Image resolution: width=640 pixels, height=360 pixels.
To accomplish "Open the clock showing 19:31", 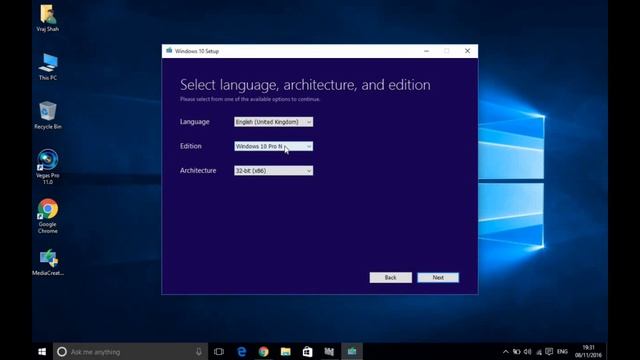I will 589,351.
